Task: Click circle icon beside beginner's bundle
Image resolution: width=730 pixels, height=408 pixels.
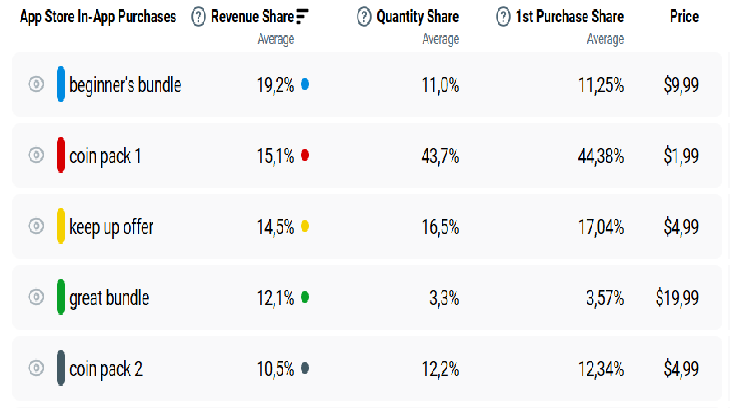Action: pyautogui.click(x=36, y=85)
